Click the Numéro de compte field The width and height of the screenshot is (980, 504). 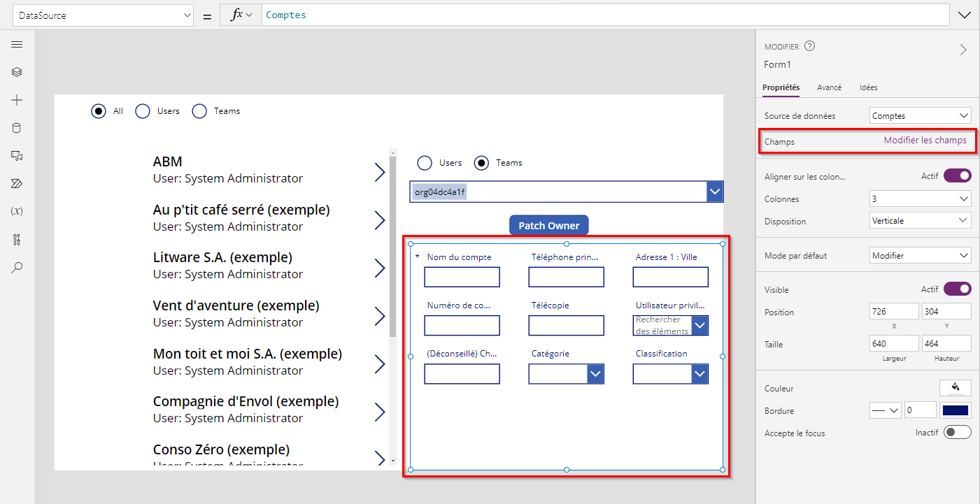tap(462, 325)
